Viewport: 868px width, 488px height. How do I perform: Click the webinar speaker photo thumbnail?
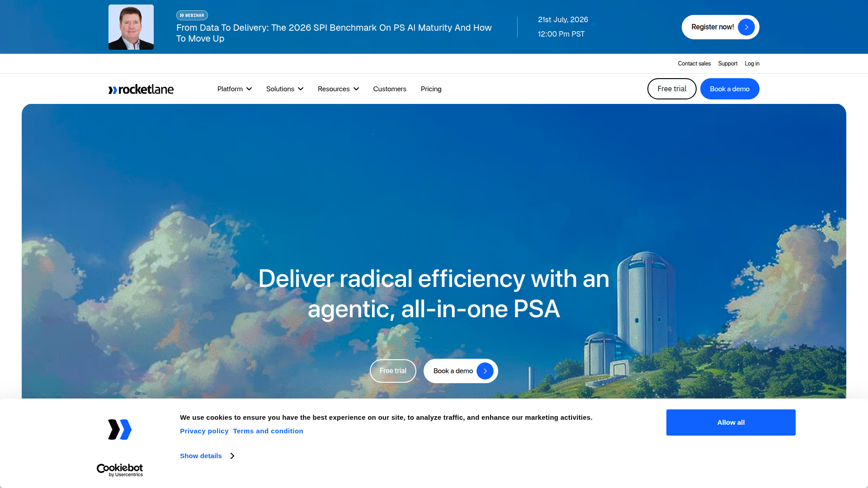[x=131, y=27]
